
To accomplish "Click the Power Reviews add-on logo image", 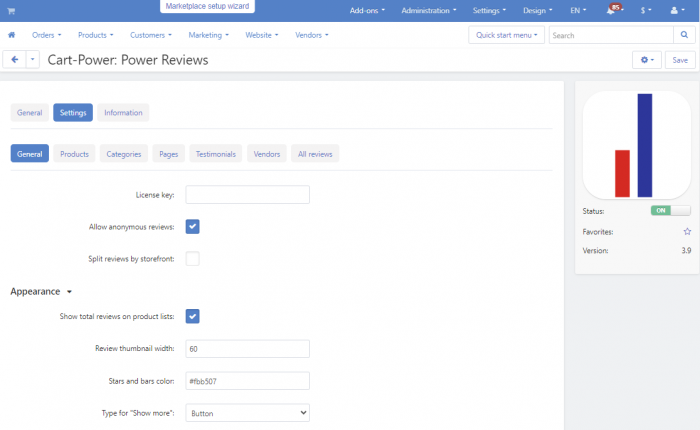I will [637, 145].
